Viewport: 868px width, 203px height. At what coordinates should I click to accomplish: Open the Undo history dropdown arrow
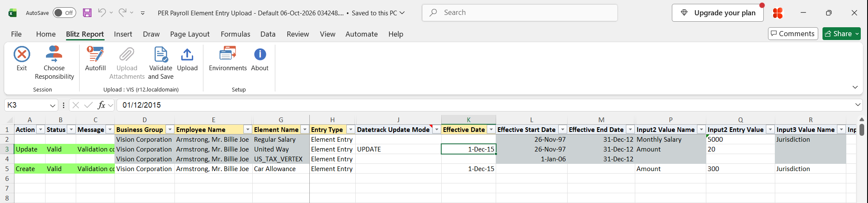tap(111, 13)
